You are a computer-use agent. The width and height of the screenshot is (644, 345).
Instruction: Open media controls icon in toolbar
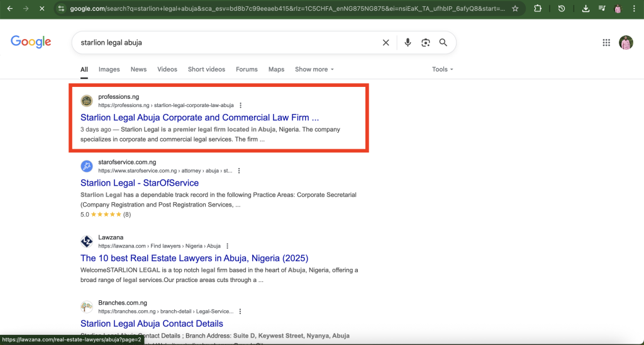(x=602, y=8)
